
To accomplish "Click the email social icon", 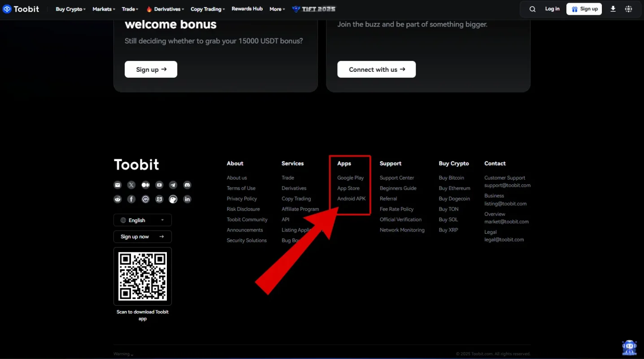I will coord(117,185).
